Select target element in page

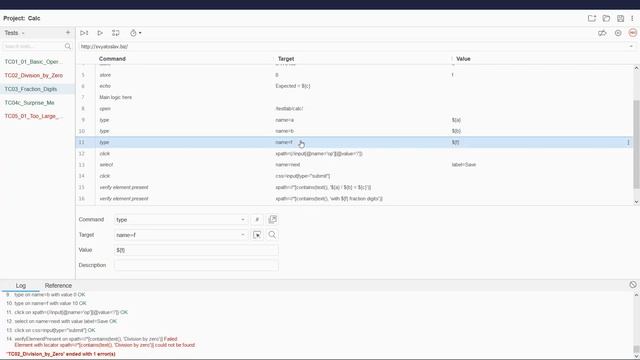257,235
